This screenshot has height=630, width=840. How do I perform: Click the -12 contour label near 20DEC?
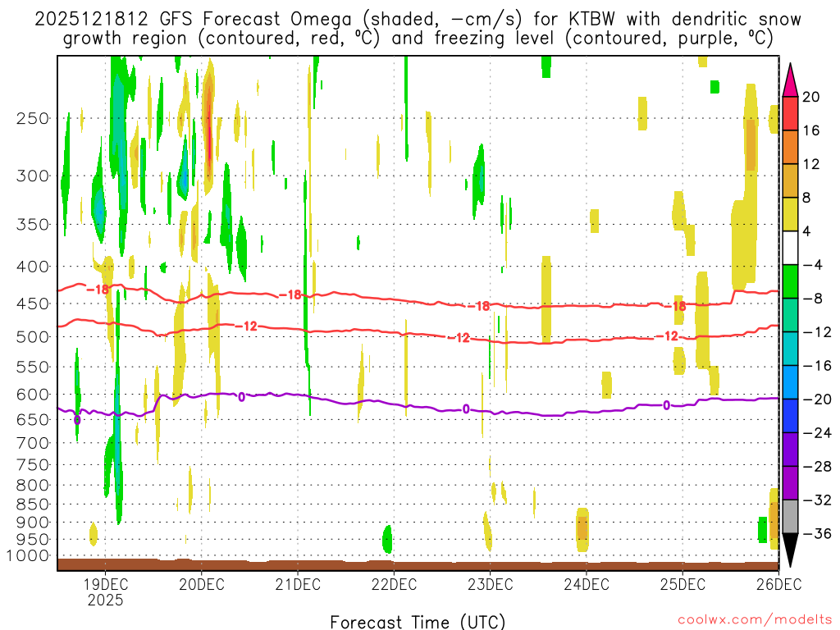tap(246, 326)
